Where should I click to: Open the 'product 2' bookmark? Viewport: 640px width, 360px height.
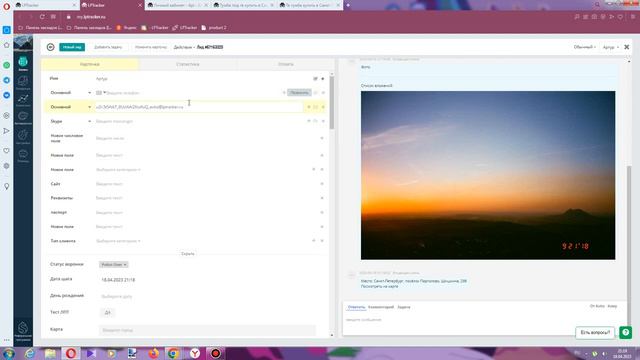(214, 28)
